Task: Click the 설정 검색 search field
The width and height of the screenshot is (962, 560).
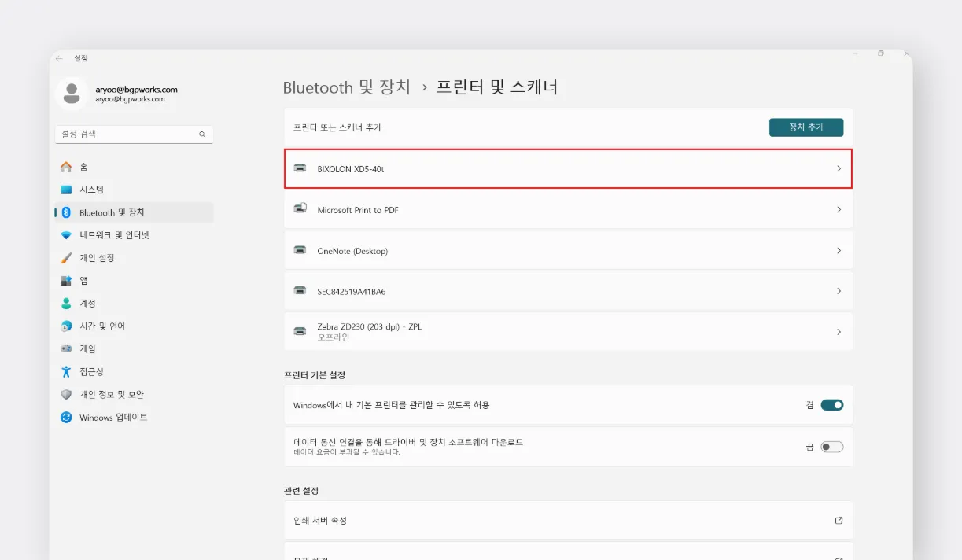Action: pos(134,134)
